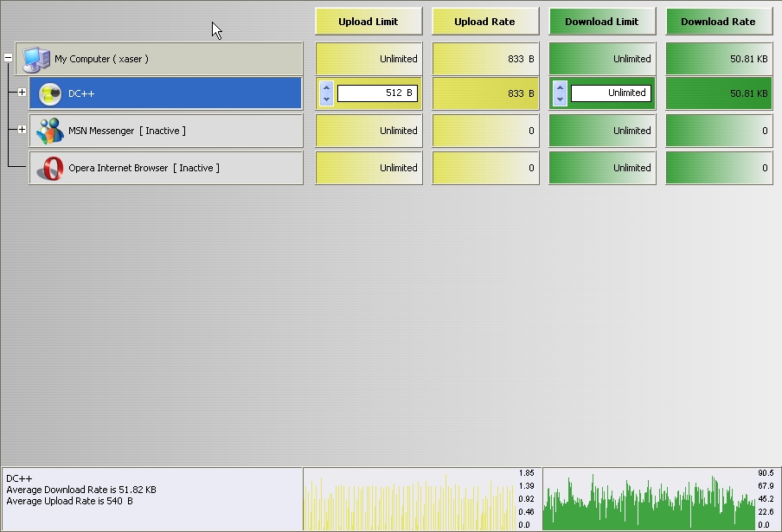The width and height of the screenshot is (782, 532).
Task: Click the MSN Messenger people icon
Action: 50,131
